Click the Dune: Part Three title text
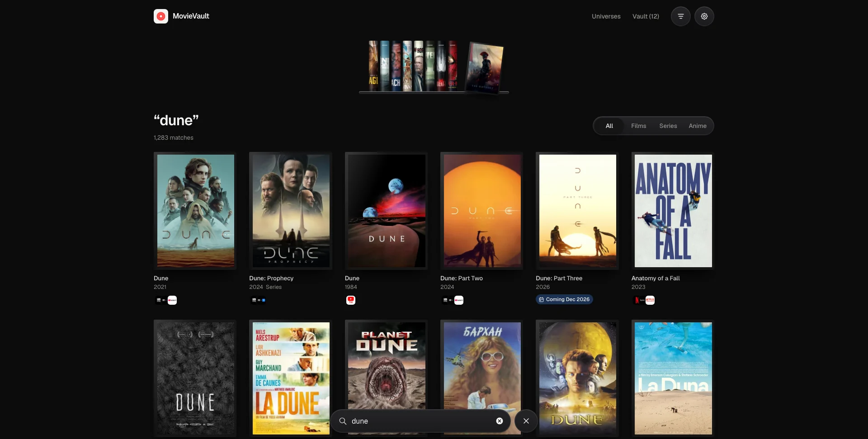Viewport: 868px width, 439px height. tap(559, 279)
